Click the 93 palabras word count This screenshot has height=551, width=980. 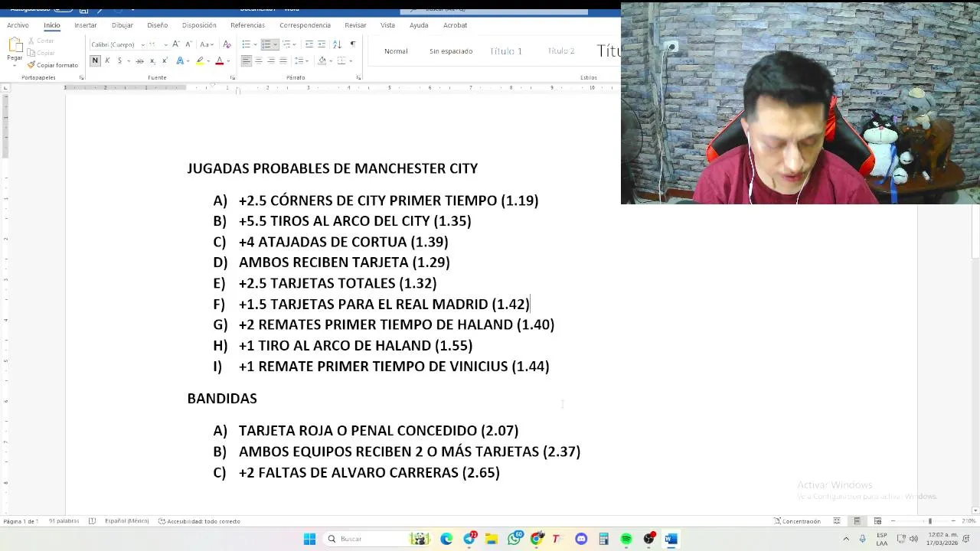coord(64,521)
